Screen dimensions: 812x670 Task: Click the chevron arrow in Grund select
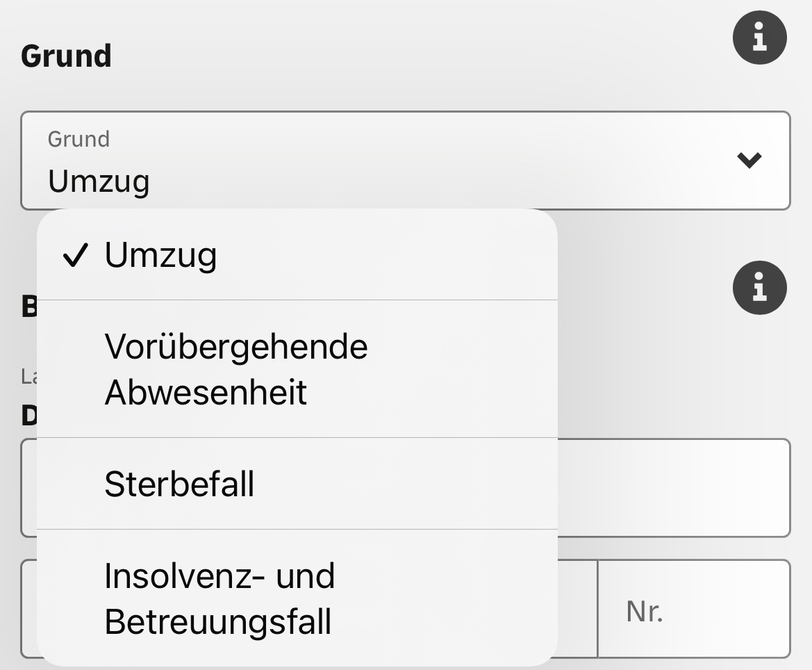749,160
